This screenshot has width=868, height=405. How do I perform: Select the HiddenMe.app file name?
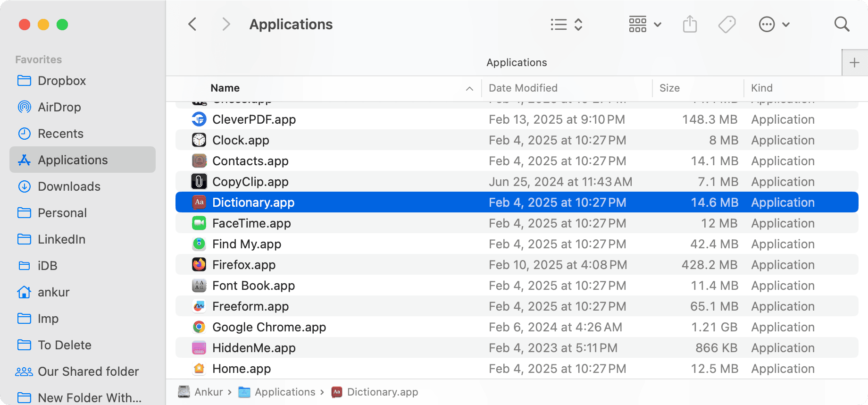tap(254, 348)
